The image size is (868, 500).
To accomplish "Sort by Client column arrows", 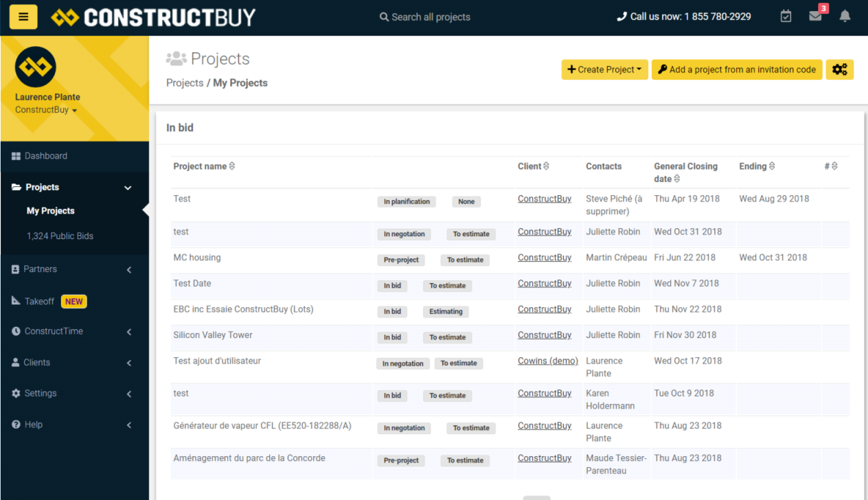I will point(546,166).
